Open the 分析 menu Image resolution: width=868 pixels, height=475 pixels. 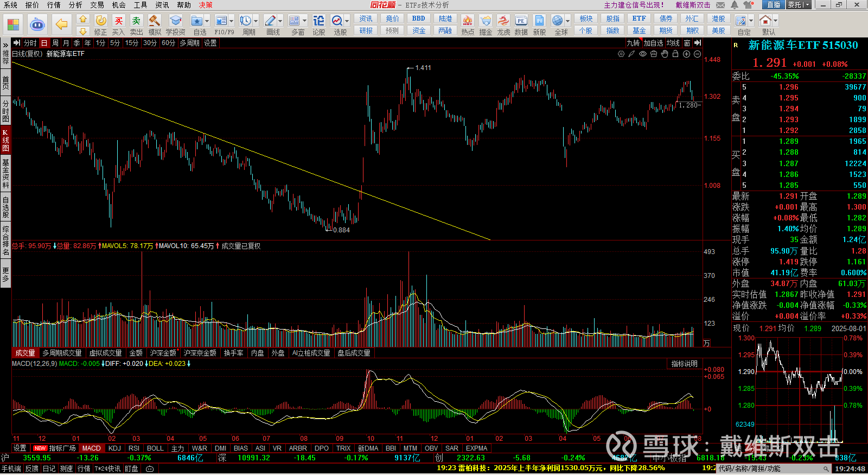(75, 5)
